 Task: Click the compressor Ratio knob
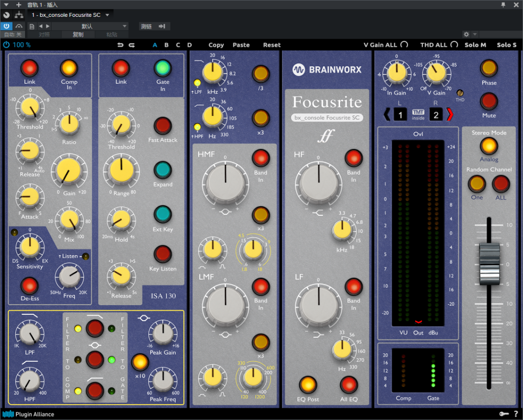(69, 124)
